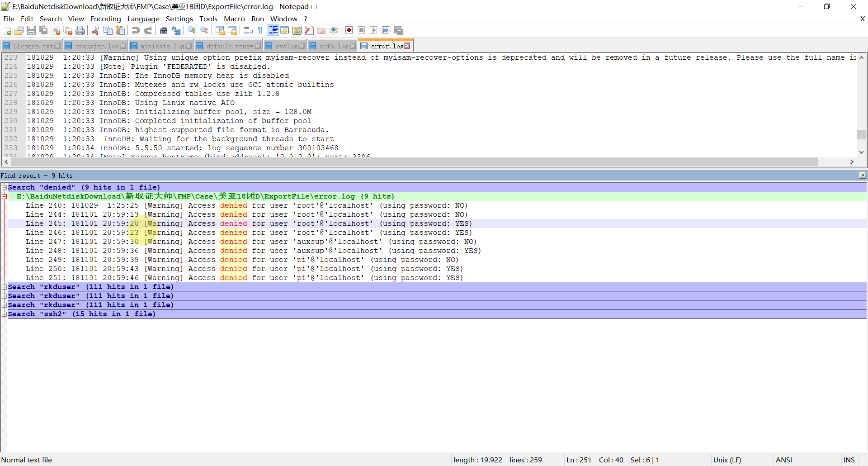Viewport: 868px width, 466px height.
Task: Select Line 240 search result
Action: coord(437,205)
